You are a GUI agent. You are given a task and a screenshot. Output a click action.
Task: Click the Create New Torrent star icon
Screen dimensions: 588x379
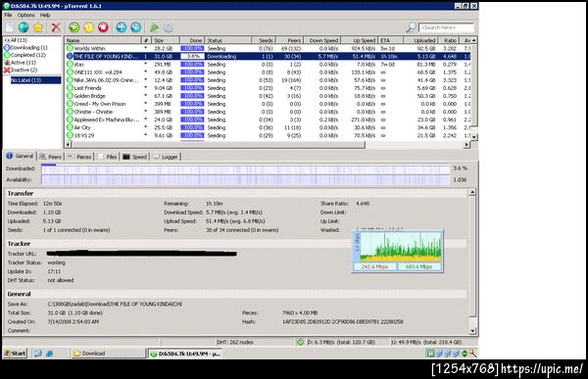pos(38,27)
